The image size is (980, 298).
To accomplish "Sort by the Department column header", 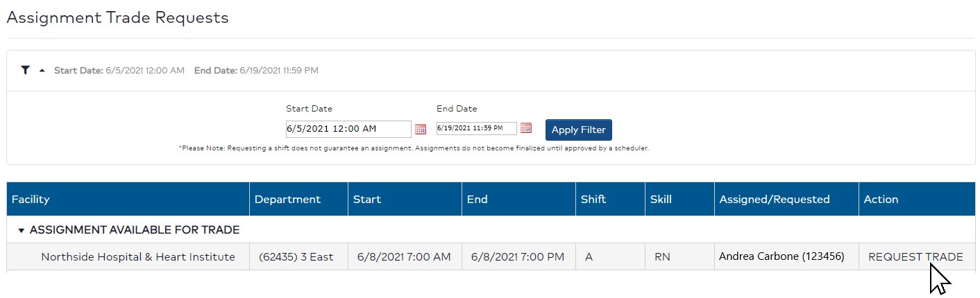I will tap(287, 199).
